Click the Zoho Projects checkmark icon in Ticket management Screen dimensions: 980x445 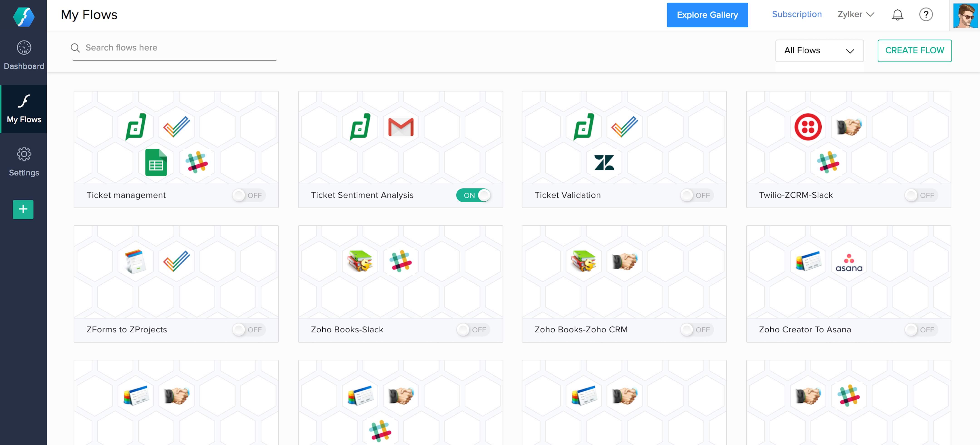176,127
